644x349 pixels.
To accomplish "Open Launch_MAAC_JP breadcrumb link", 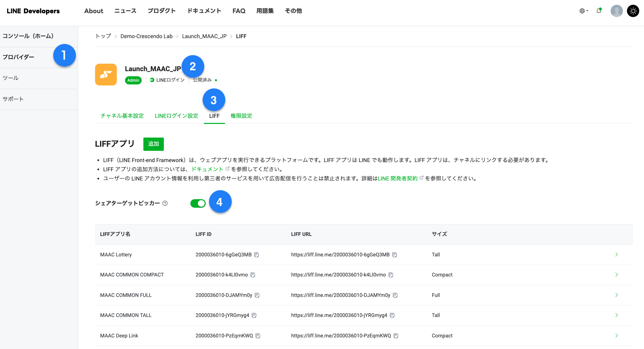I will [x=204, y=36].
